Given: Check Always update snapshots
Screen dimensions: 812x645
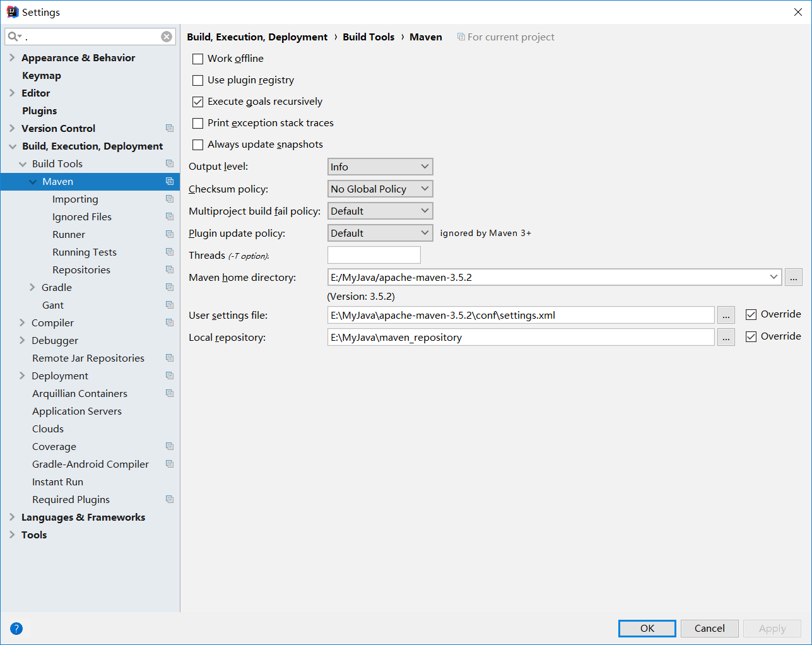Looking at the screenshot, I should [x=197, y=145].
